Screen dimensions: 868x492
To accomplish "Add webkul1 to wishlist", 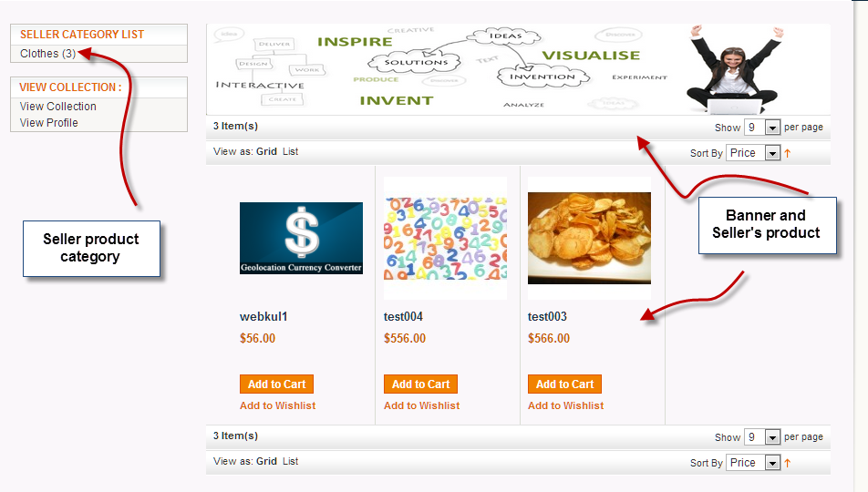I will point(277,405).
